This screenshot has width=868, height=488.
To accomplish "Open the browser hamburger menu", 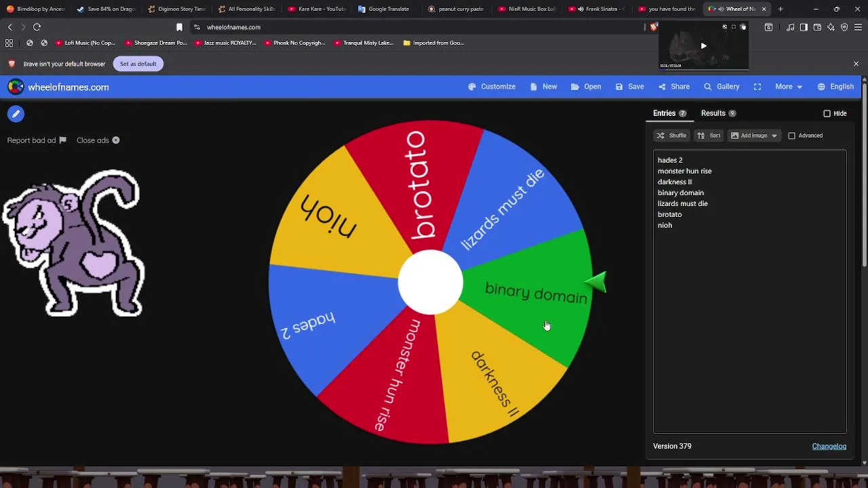I will 858,27.
